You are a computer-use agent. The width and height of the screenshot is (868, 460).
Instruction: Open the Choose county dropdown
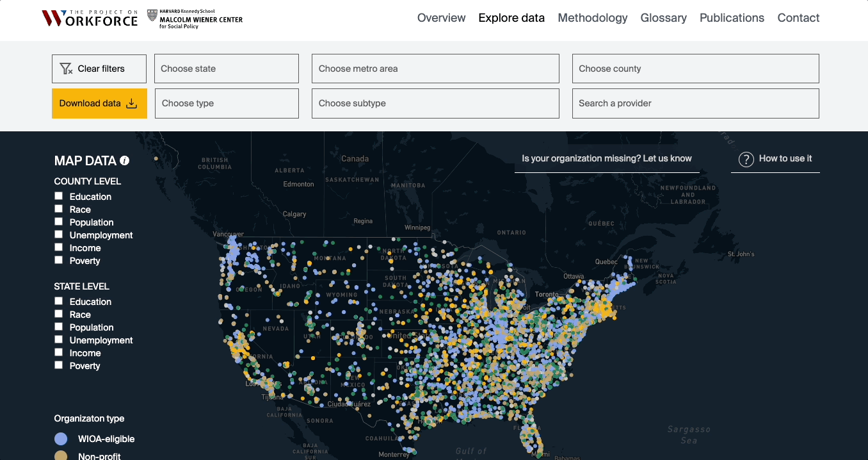tap(695, 69)
